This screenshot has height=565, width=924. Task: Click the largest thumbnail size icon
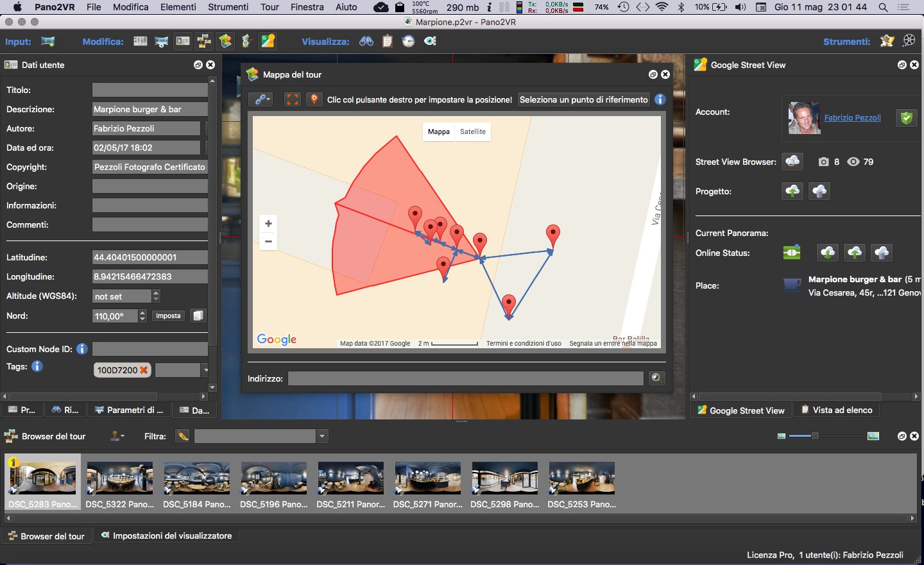pos(873,436)
